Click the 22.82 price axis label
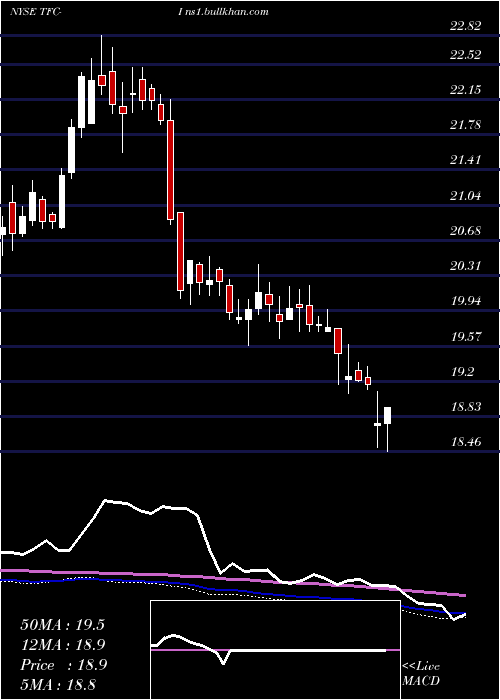Image resolution: width=500 pixels, height=700 pixels. [x=466, y=26]
